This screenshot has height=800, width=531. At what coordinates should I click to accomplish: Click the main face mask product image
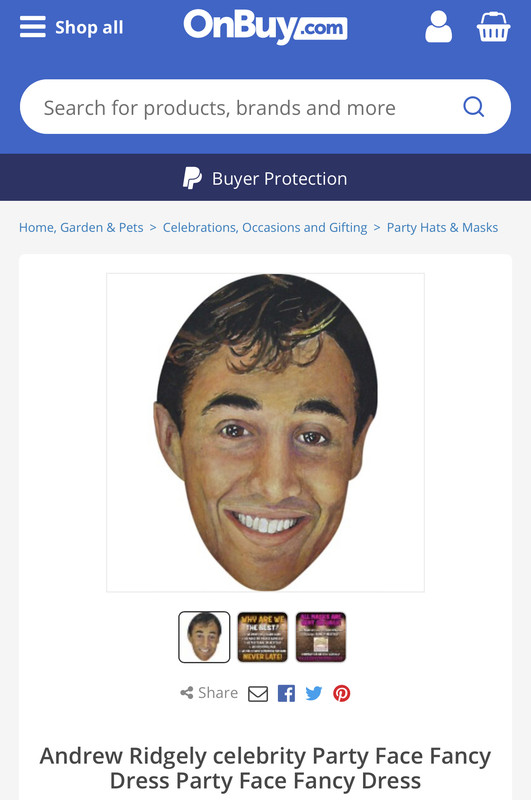[x=265, y=433]
